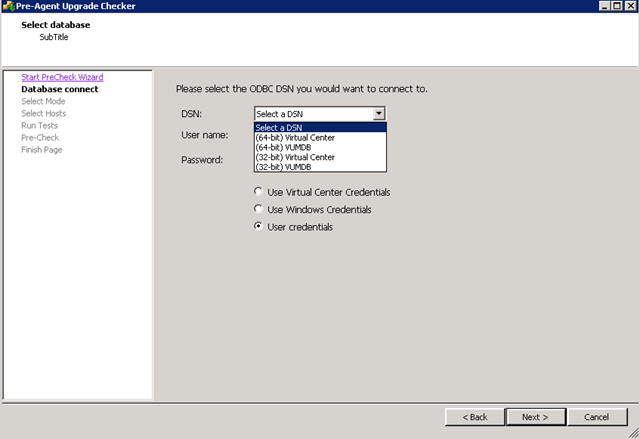Click the Pre-Agent Upgrade Checker title bar icon
640x439 pixels.
click(x=8, y=6)
